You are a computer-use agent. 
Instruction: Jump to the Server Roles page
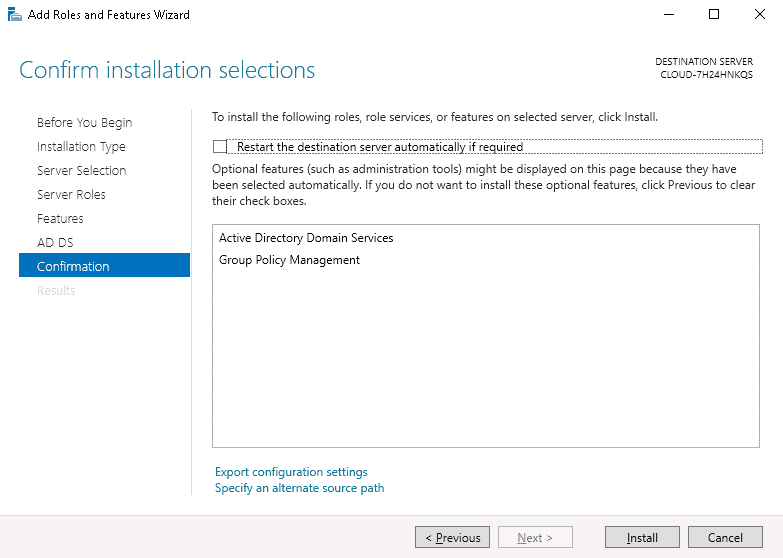[71, 195]
